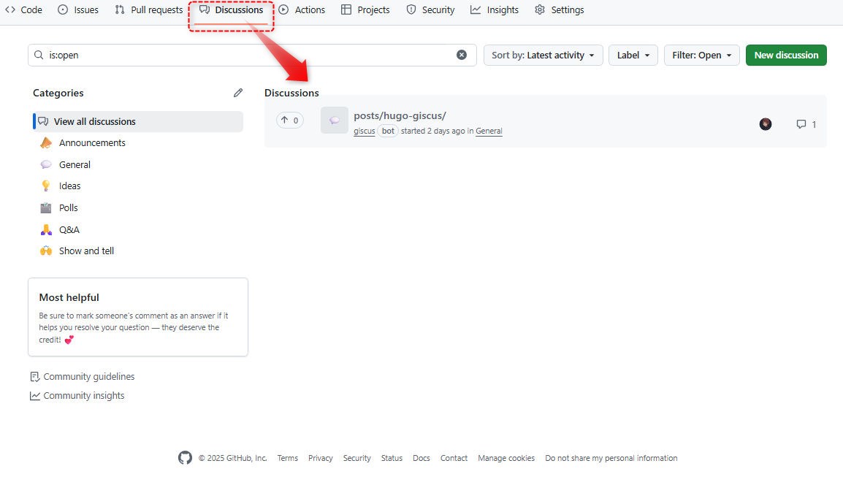Select View all discussions in the sidebar
The height and width of the screenshot is (504, 843).
(94, 122)
